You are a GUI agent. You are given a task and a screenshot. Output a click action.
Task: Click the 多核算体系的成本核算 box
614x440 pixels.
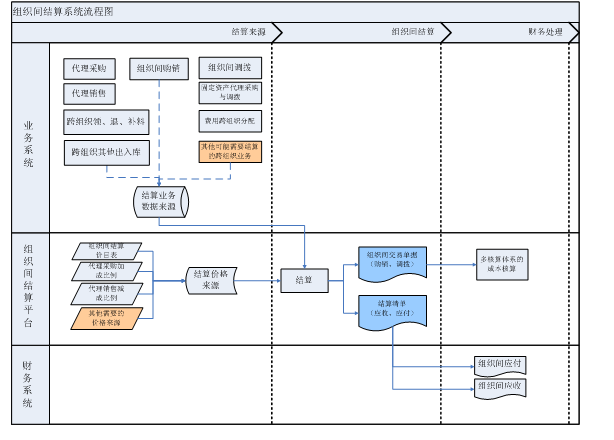[502, 265]
